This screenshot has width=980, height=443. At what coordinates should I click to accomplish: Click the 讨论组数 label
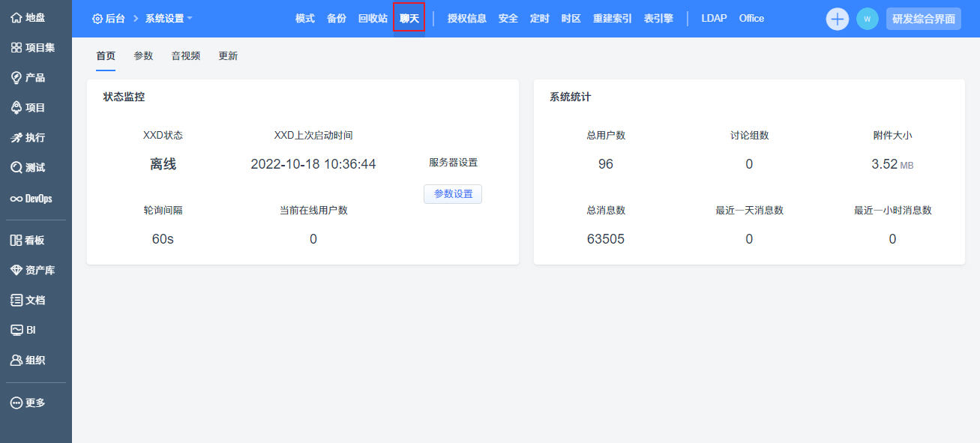[749, 136]
